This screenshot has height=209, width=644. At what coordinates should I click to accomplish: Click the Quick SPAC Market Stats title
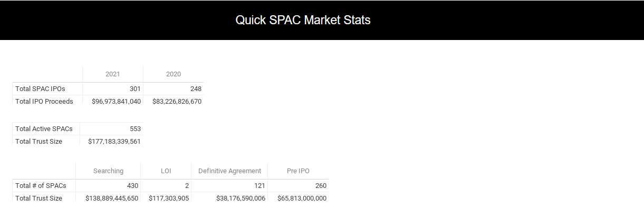point(303,20)
